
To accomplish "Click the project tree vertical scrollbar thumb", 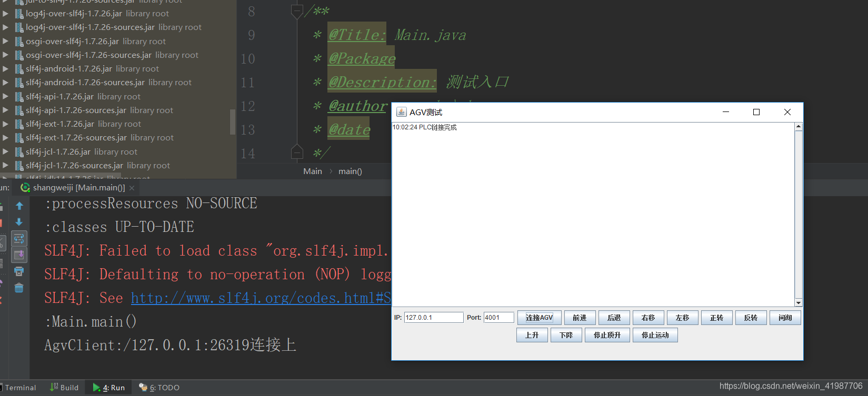I will 233,122.
